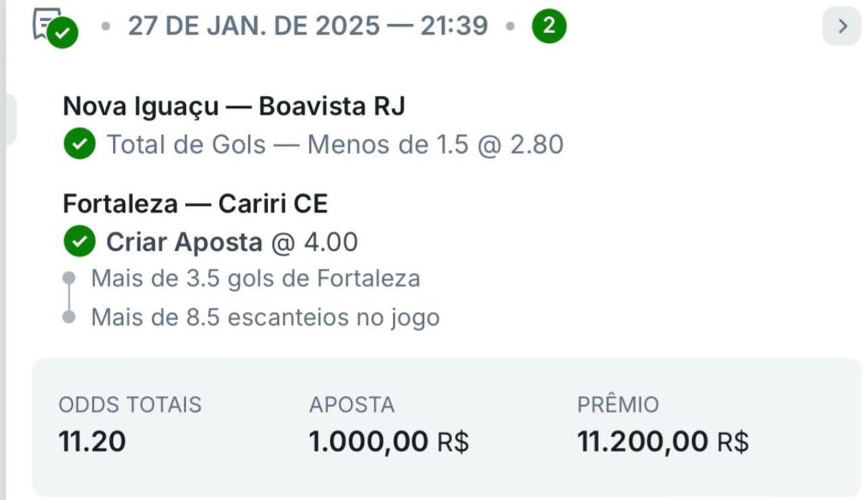Click the green check next to Criar Aposta
868x500 pixels.
[79, 242]
